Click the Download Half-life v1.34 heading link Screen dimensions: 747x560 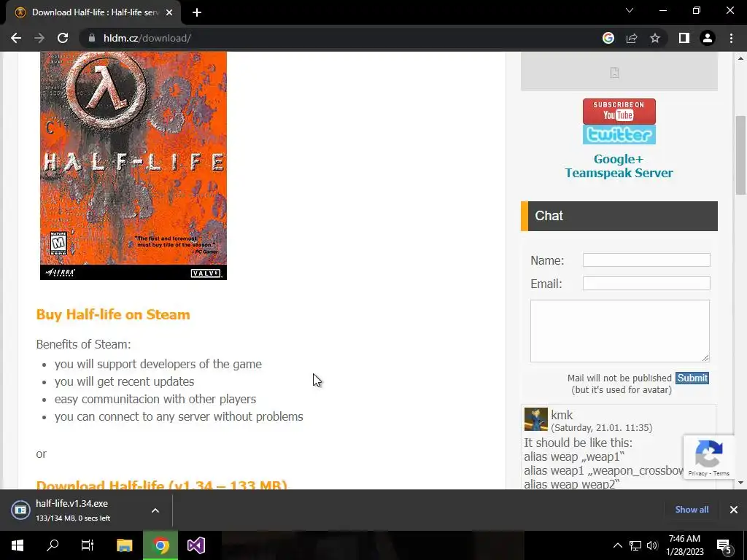point(161,484)
